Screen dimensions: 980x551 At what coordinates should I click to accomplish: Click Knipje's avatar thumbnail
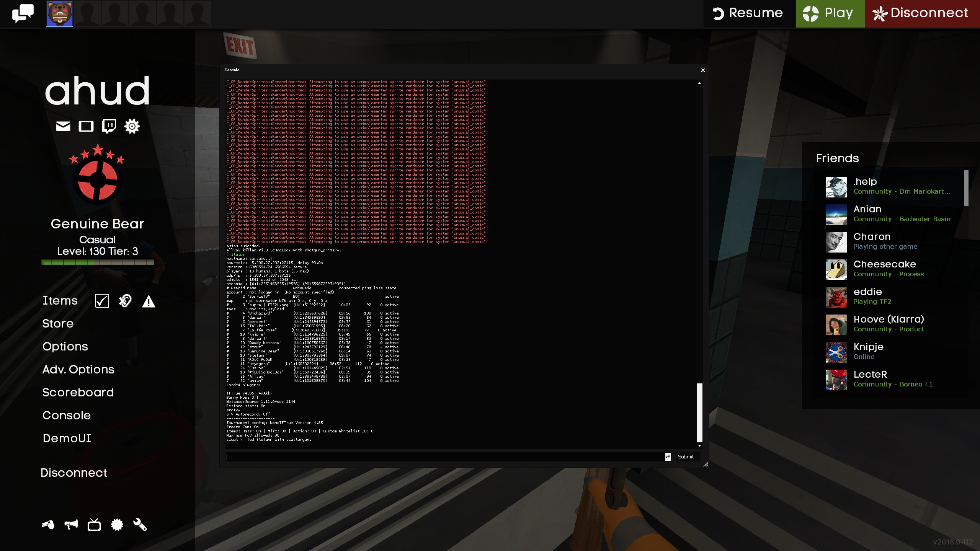coord(836,352)
